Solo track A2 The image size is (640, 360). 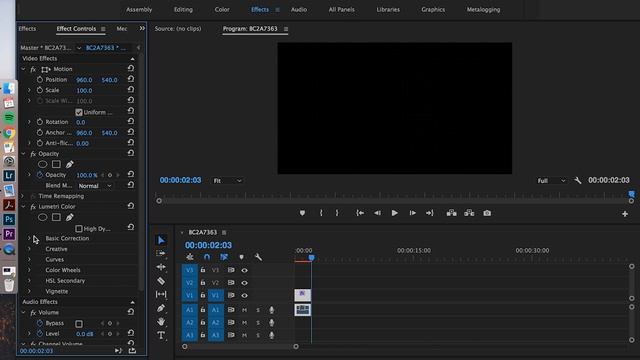258,322
